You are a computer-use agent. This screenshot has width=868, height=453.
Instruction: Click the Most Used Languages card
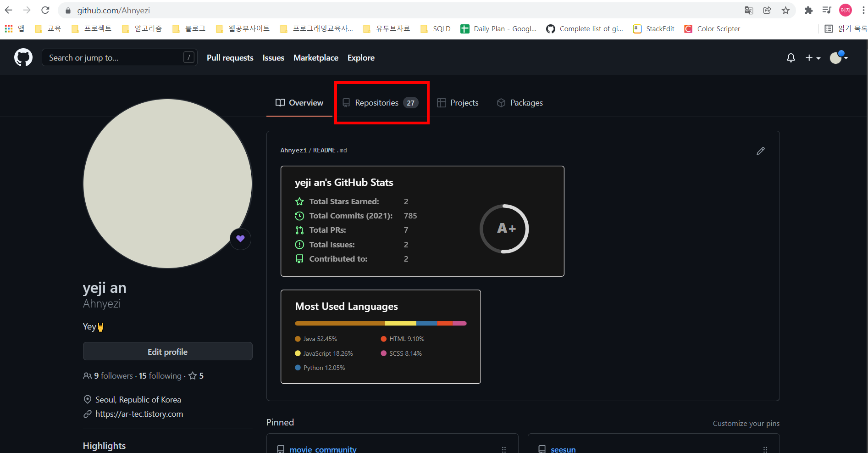click(x=381, y=337)
